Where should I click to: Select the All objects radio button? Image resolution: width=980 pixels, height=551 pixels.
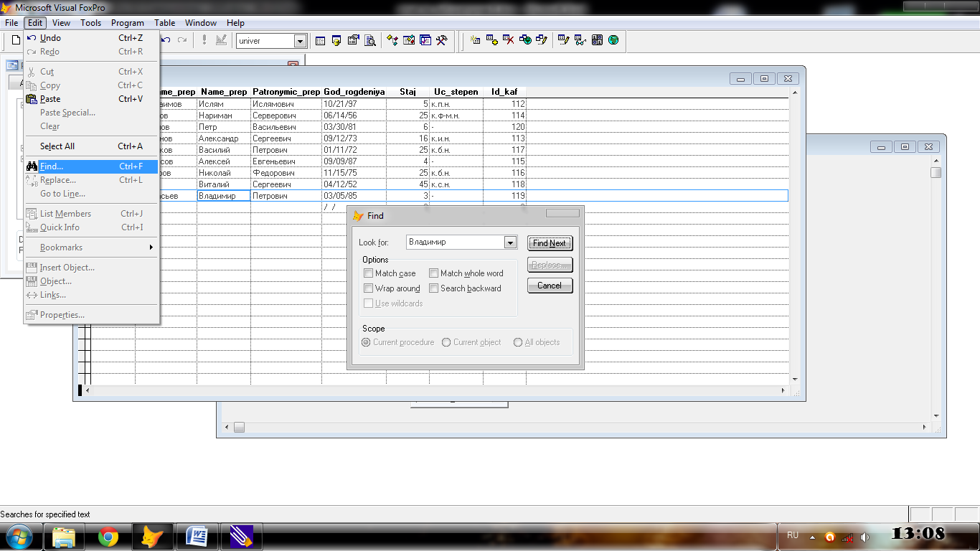(518, 342)
